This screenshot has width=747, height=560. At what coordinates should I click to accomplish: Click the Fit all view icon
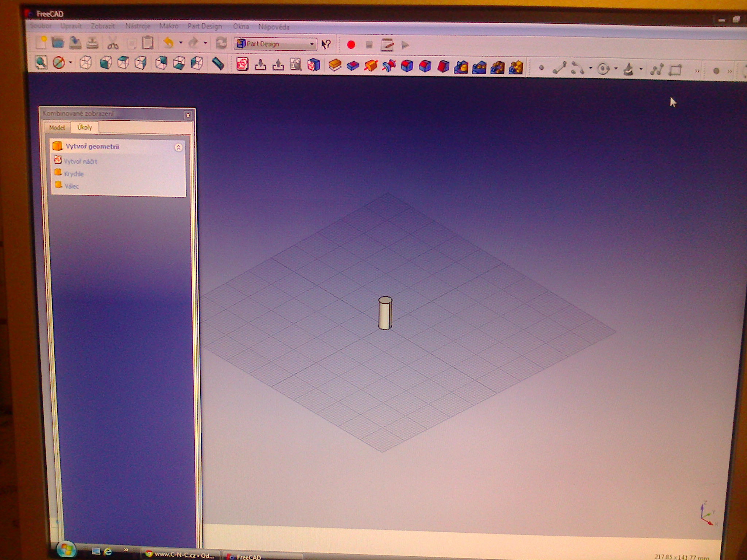click(x=41, y=62)
